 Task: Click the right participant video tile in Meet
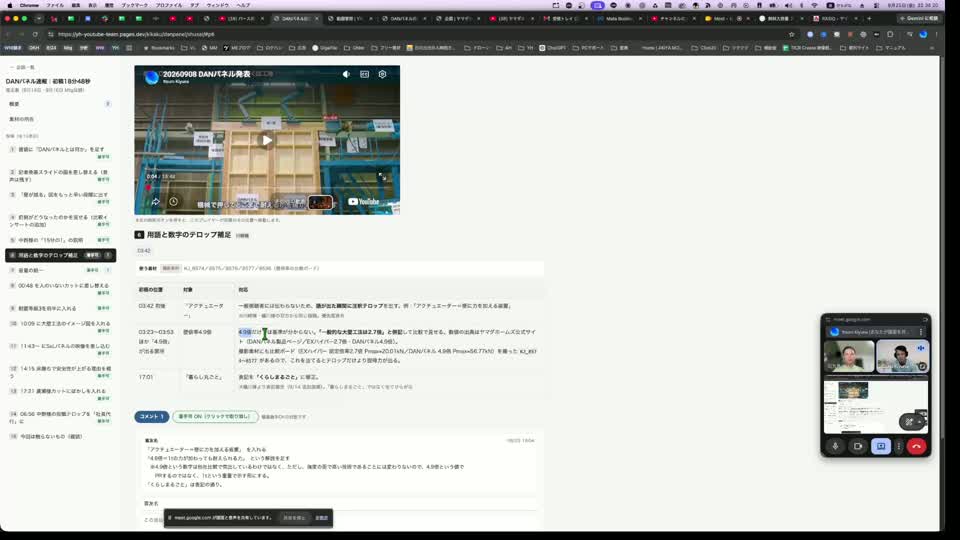coord(902,355)
